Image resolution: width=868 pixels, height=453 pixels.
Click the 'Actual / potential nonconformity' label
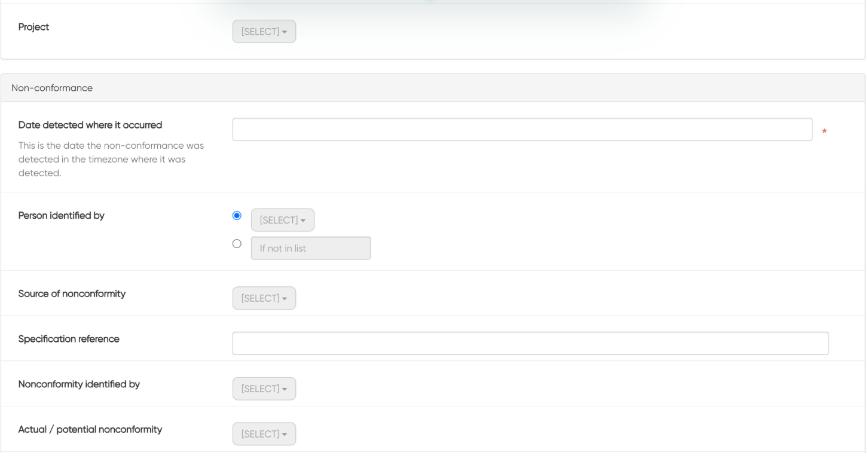(x=90, y=429)
